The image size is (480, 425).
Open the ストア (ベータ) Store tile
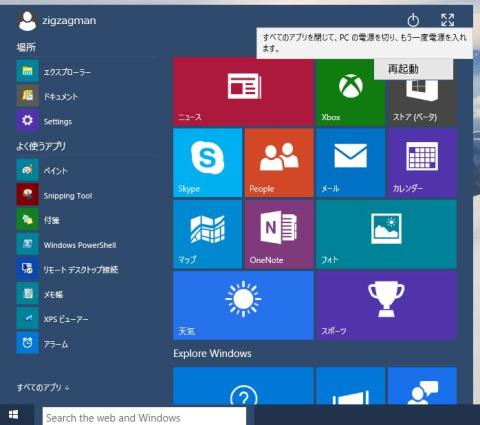pyautogui.click(x=422, y=102)
